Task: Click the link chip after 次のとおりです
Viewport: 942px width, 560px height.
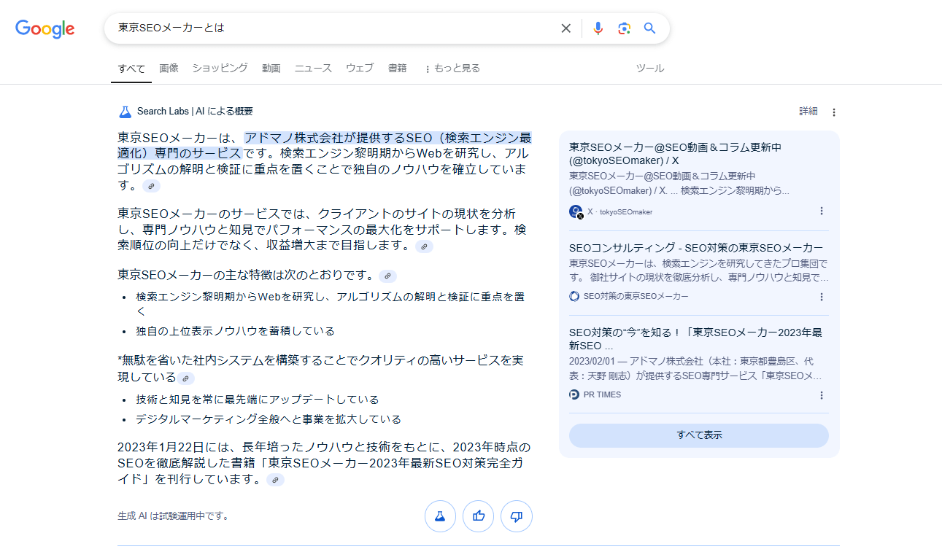Action: click(x=388, y=276)
